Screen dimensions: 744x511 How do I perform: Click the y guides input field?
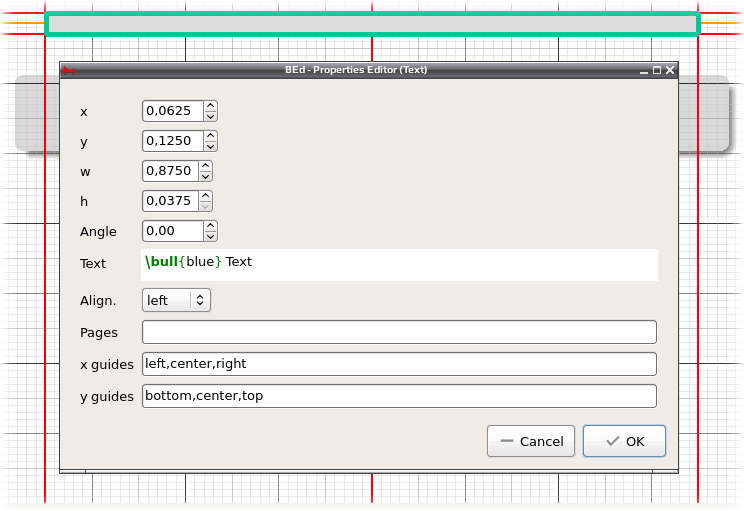(400, 396)
